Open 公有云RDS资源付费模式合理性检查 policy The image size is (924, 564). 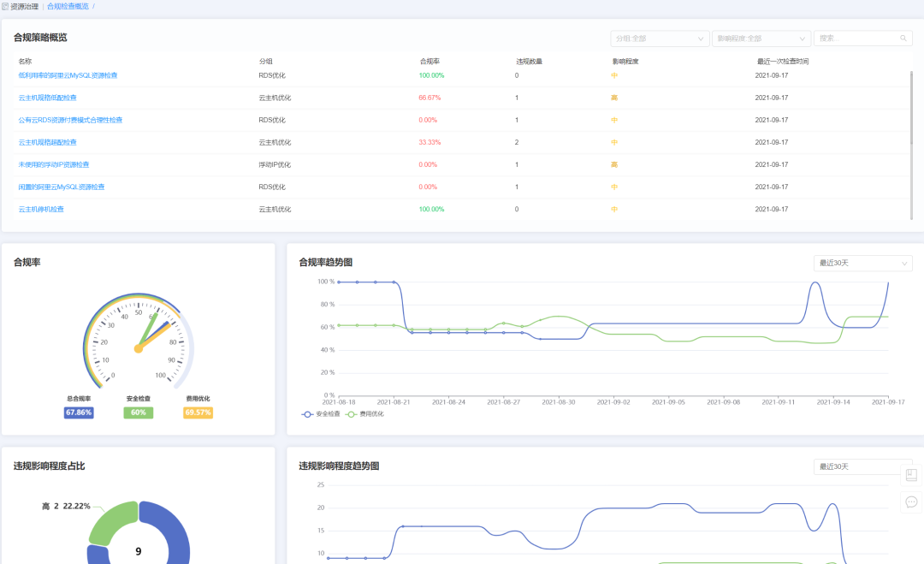pos(70,120)
